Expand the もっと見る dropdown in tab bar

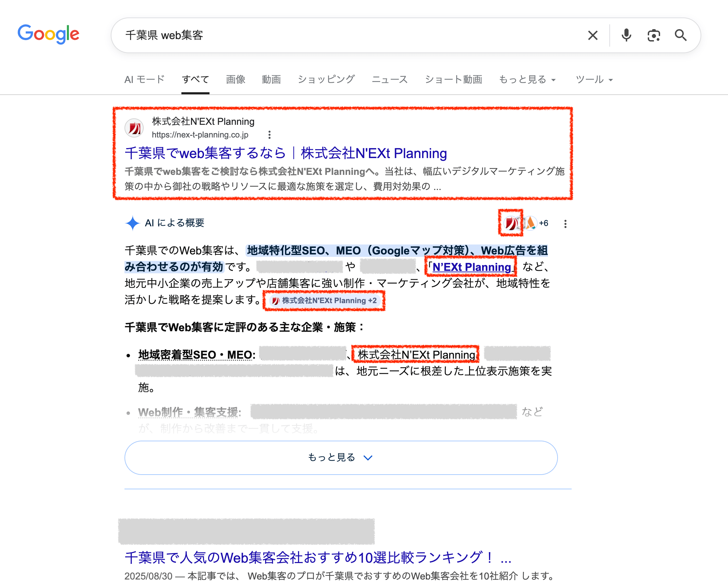[x=527, y=80]
